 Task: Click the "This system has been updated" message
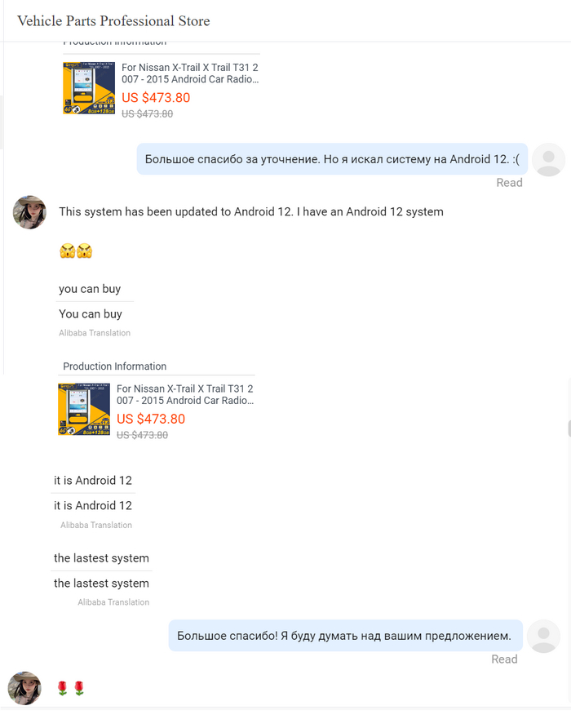(251, 212)
